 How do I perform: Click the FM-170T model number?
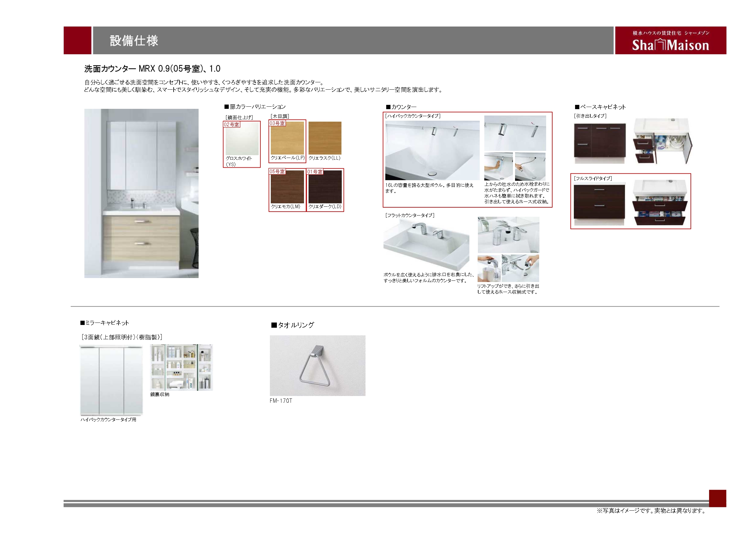pos(281,401)
